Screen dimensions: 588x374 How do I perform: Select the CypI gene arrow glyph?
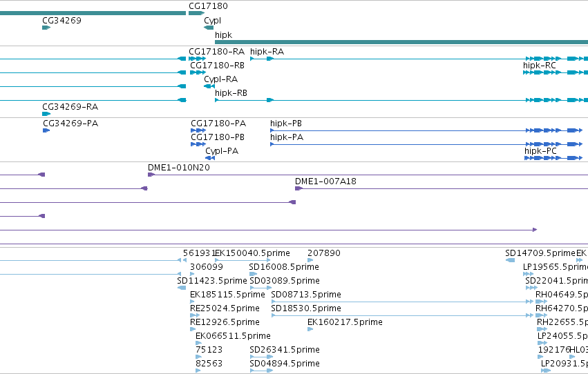tap(209, 28)
